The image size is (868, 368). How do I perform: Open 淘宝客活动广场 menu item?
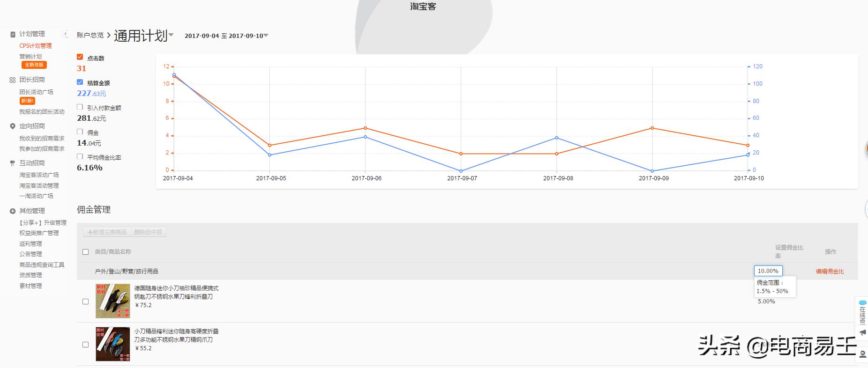tap(39, 175)
